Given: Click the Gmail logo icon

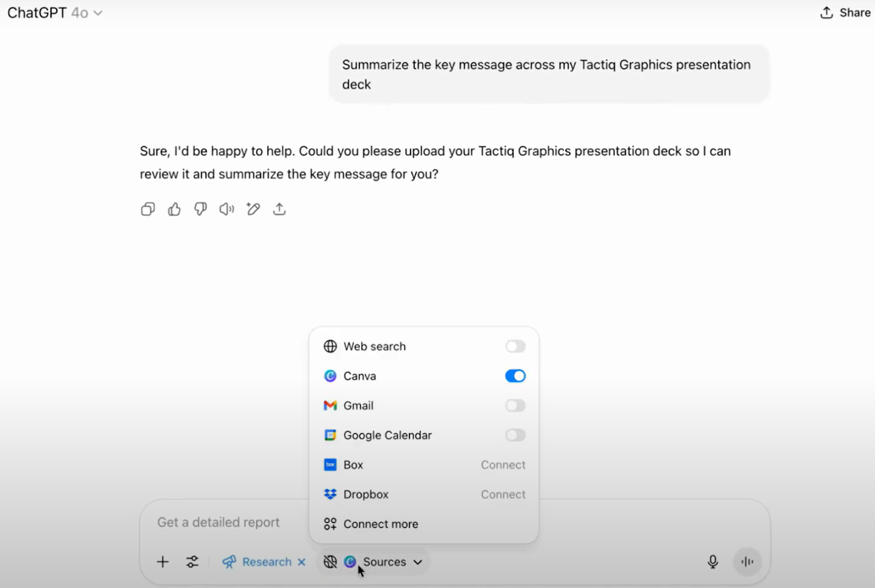Looking at the screenshot, I should (x=330, y=405).
